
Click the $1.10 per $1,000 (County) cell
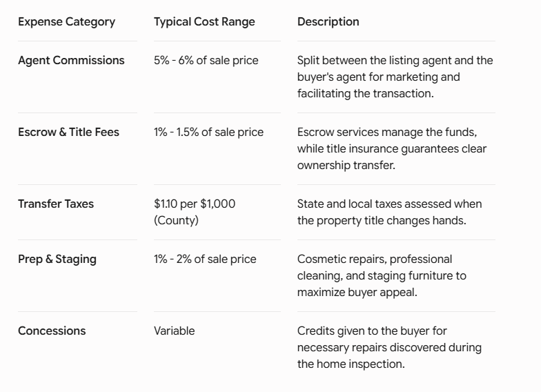tap(195, 213)
